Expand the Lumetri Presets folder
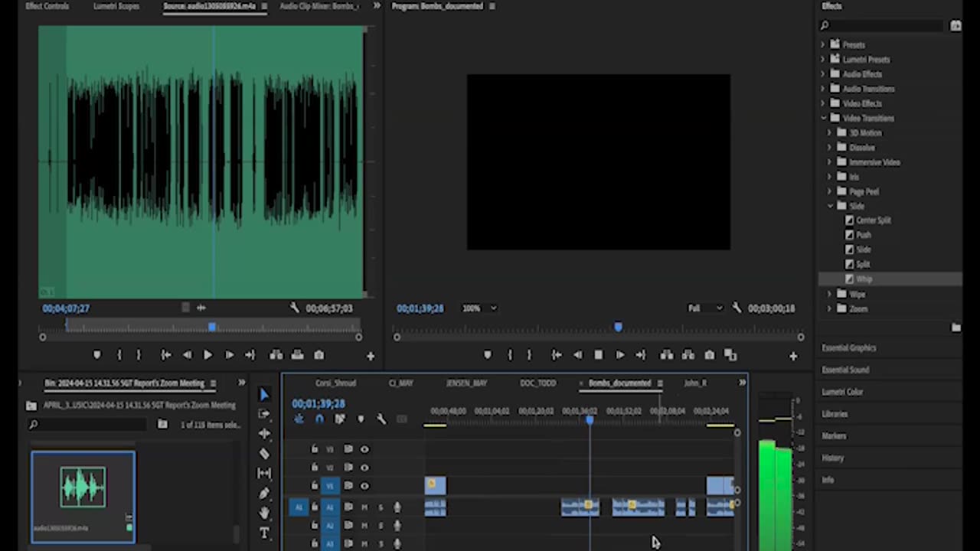 [823, 59]
